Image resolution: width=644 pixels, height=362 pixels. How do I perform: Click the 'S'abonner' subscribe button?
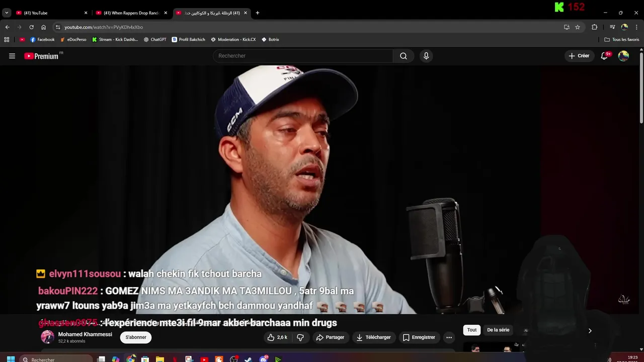click(x=136, y=337)
